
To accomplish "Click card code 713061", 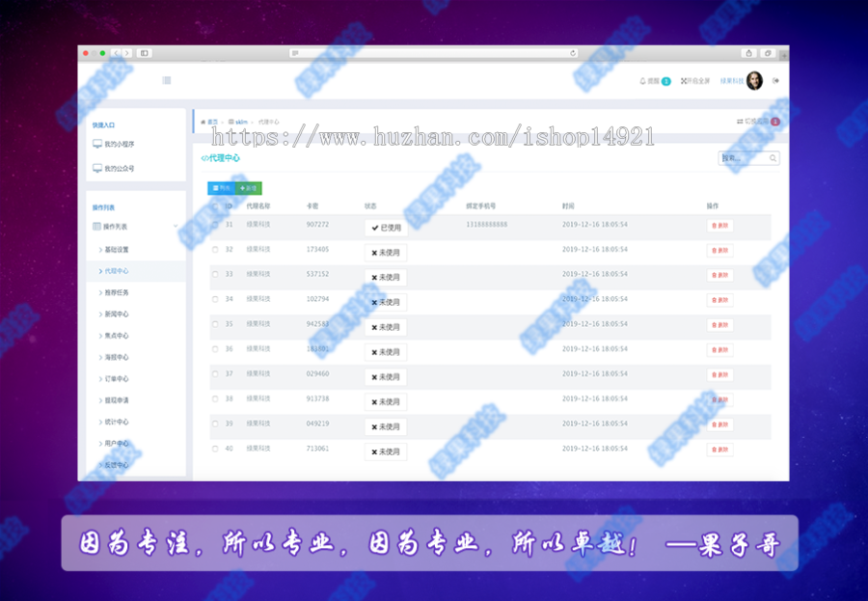I will click(x=317, y=449).
